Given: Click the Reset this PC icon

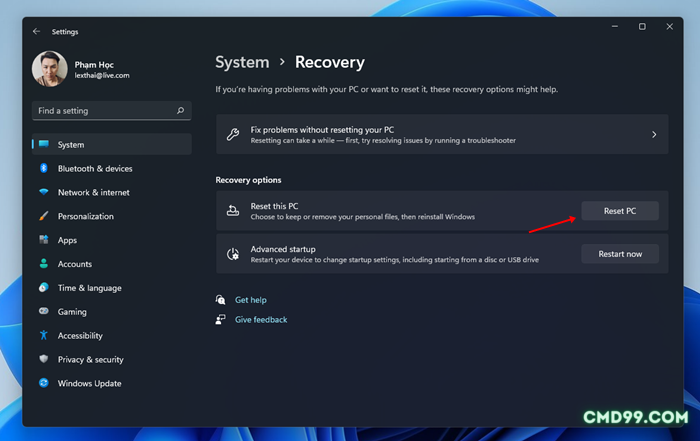Looking at the screenshot, I should (x=233, y=211).
